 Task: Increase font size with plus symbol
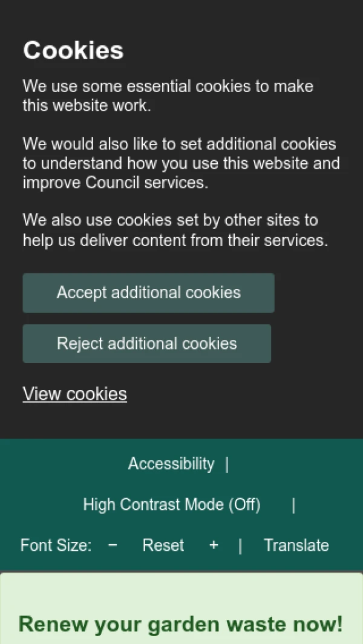point(214,545)
